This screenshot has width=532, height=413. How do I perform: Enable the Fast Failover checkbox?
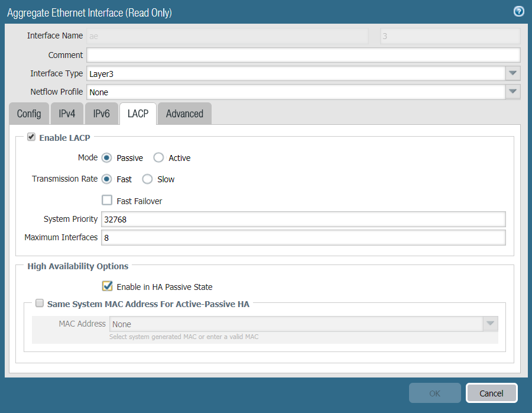[107, 201]
